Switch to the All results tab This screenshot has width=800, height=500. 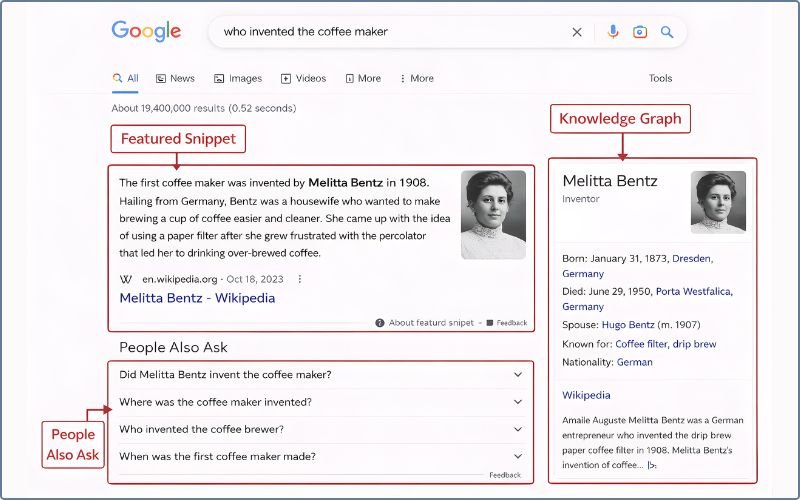pyautogui.click(x=126, y=78)
